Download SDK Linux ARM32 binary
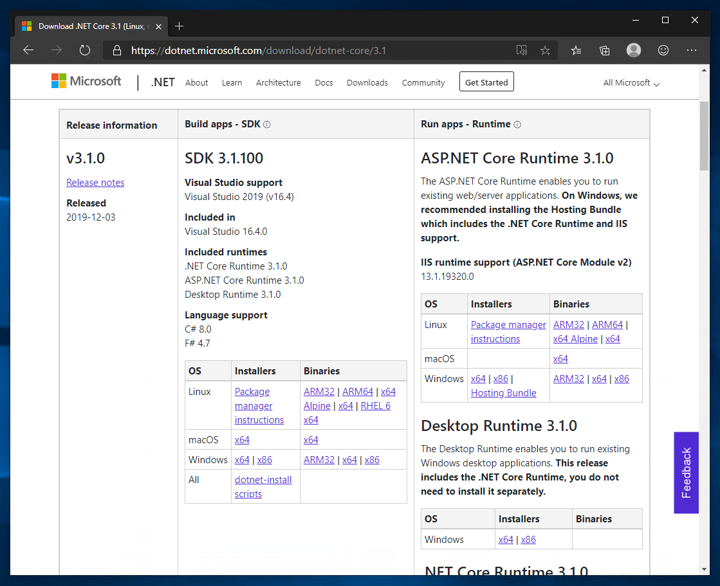The height and width of the screenshot is (586, 720). (319, 392)
